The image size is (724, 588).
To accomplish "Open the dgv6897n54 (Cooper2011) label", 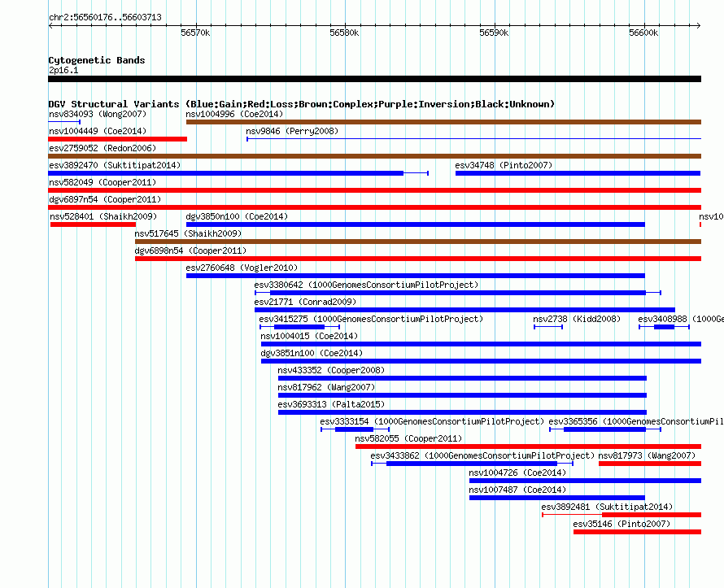I will (x=105, y=199).
